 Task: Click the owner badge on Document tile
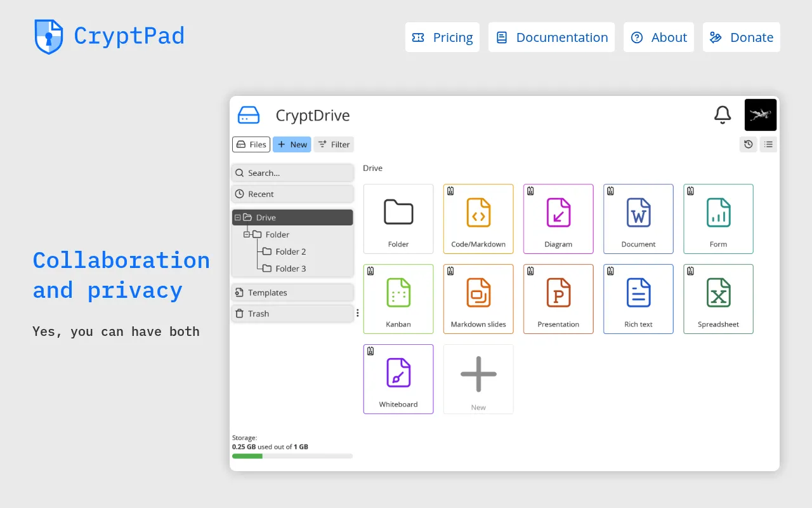[x=610, y=190]
